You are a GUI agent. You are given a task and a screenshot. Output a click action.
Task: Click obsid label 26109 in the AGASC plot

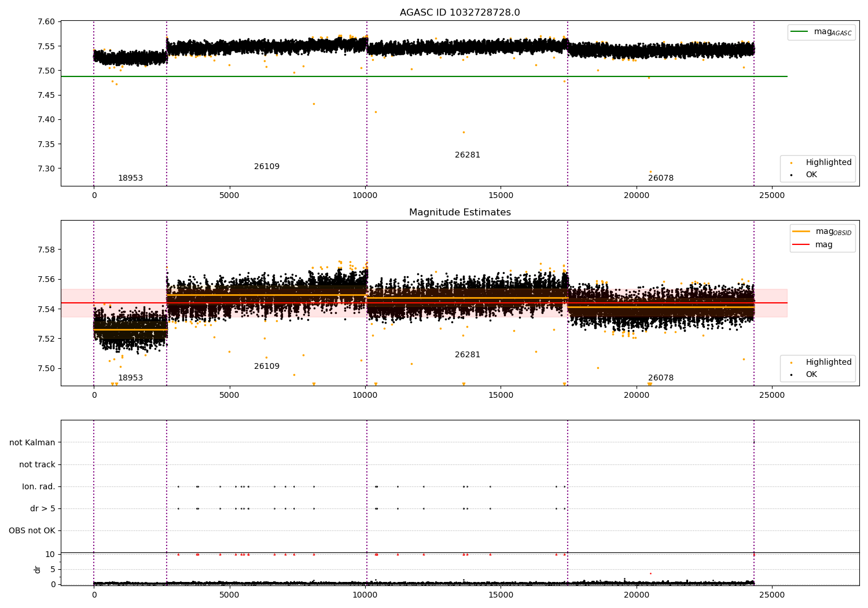point(267,167)
